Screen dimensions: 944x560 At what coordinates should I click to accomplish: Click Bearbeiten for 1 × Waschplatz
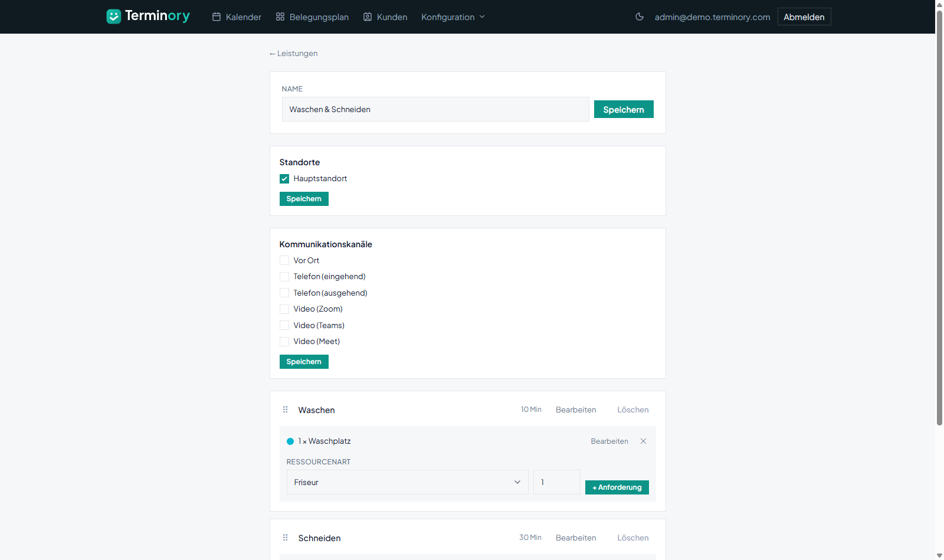coord(609,441)
